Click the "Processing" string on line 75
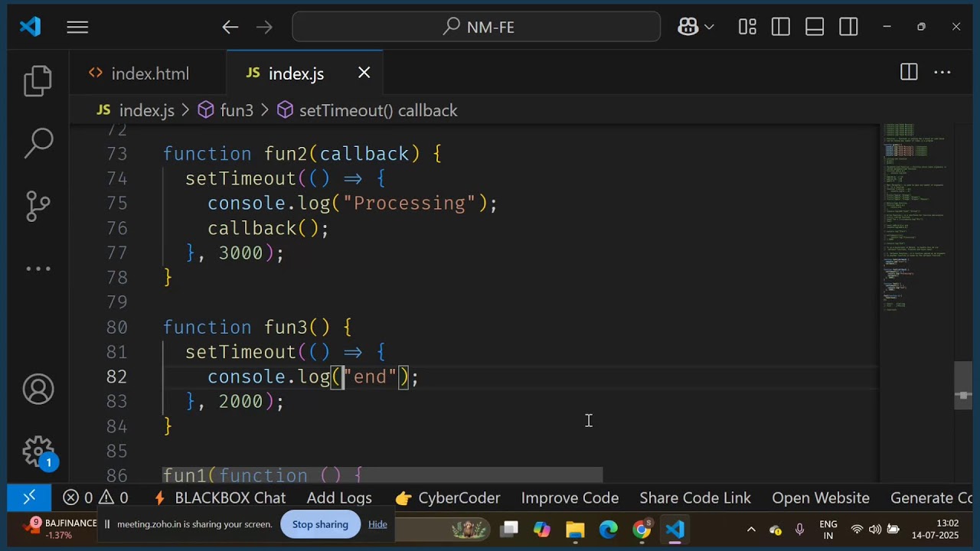The height and width of the screenshot is (551, 980). point(410,203)
